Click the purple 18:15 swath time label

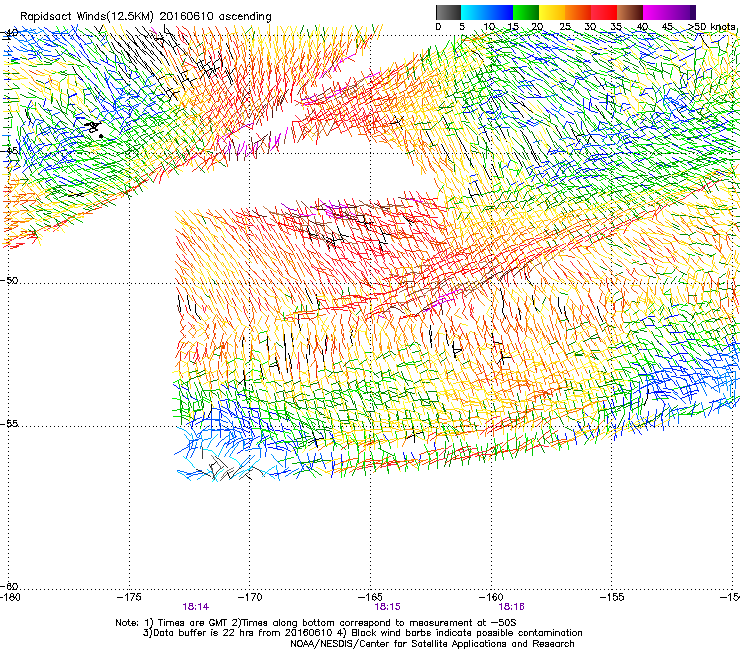(387, 607)
